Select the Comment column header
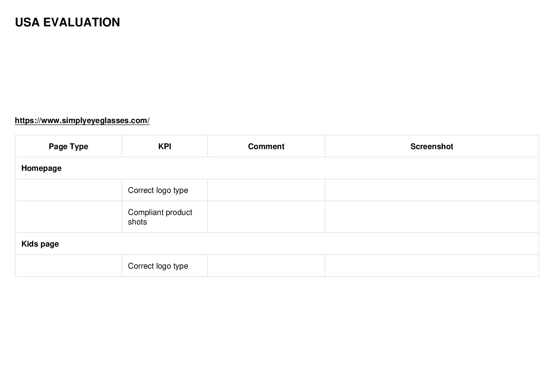The height and width of the screenshot is (392, 554). click(266, 146)
